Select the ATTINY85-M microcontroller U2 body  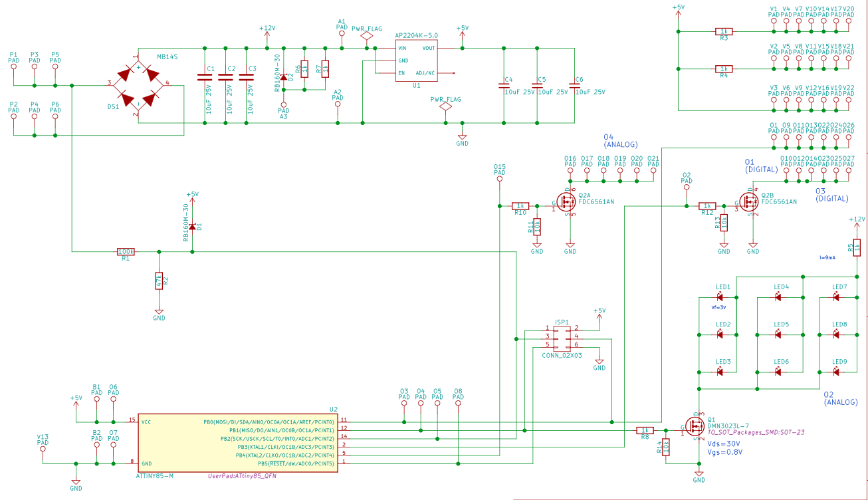coord(237,442)
